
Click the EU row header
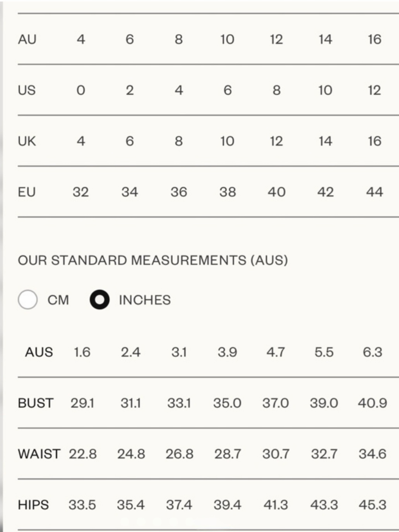pyautogui.click(x=27, y=192)
